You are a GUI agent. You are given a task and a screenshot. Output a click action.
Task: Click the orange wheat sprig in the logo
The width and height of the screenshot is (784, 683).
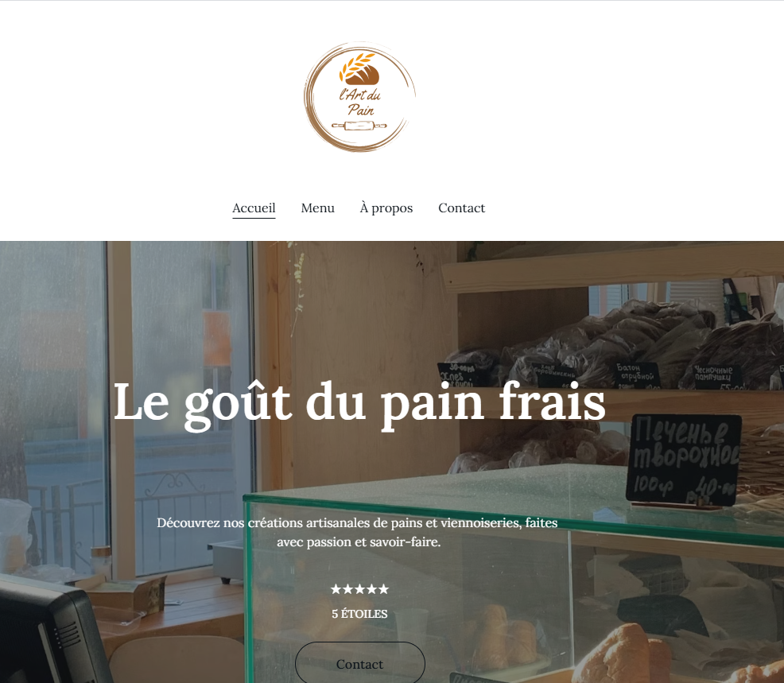[354, 66]
